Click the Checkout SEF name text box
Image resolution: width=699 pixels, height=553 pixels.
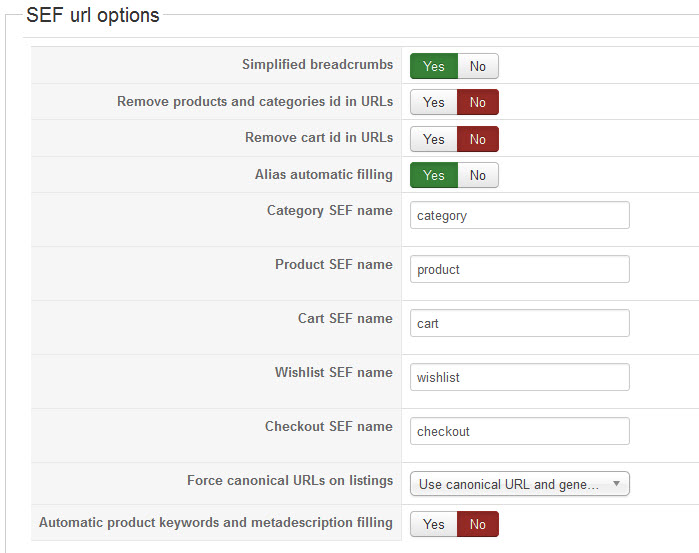[x=519, y=431]
